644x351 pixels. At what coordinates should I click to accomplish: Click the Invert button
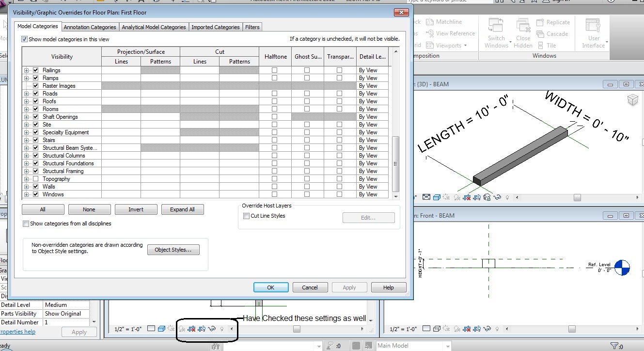[136, 209]
